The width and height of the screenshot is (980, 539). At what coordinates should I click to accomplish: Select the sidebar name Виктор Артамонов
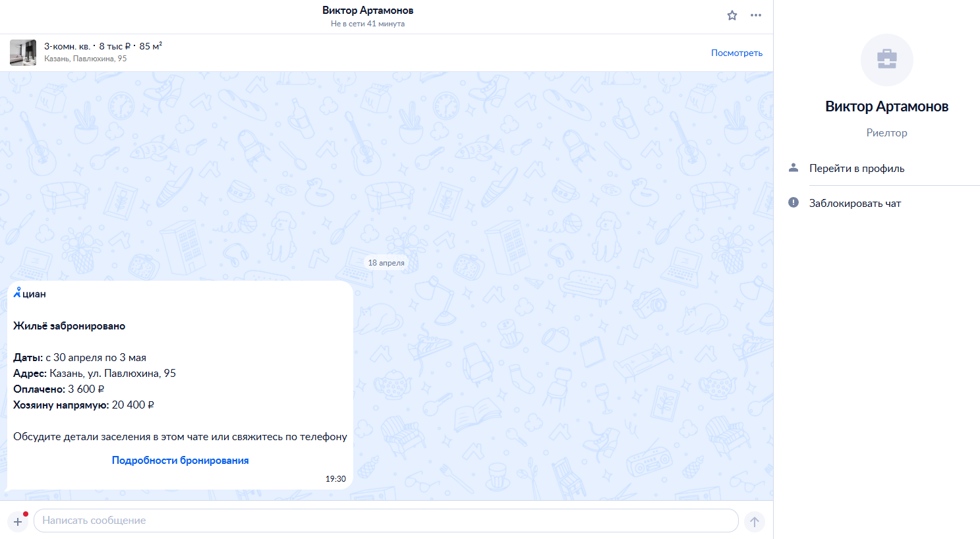coord(887,107)
